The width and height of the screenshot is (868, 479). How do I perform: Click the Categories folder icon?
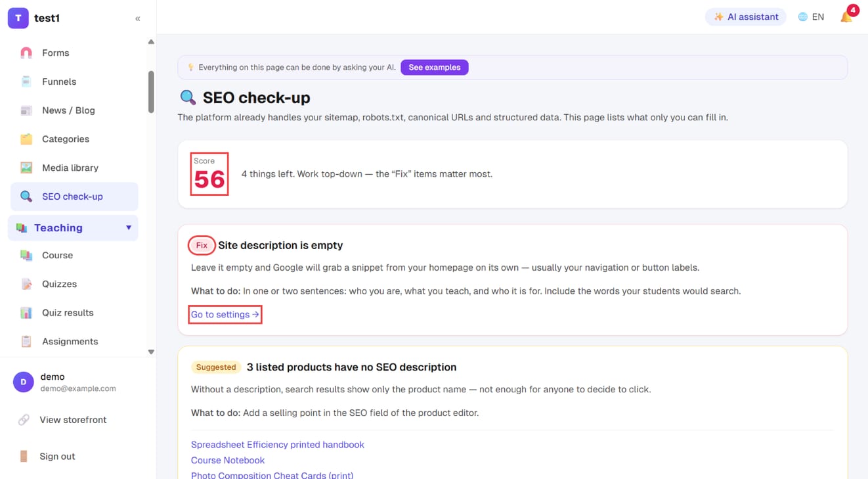pyautogui.click(x=26, y=139)
